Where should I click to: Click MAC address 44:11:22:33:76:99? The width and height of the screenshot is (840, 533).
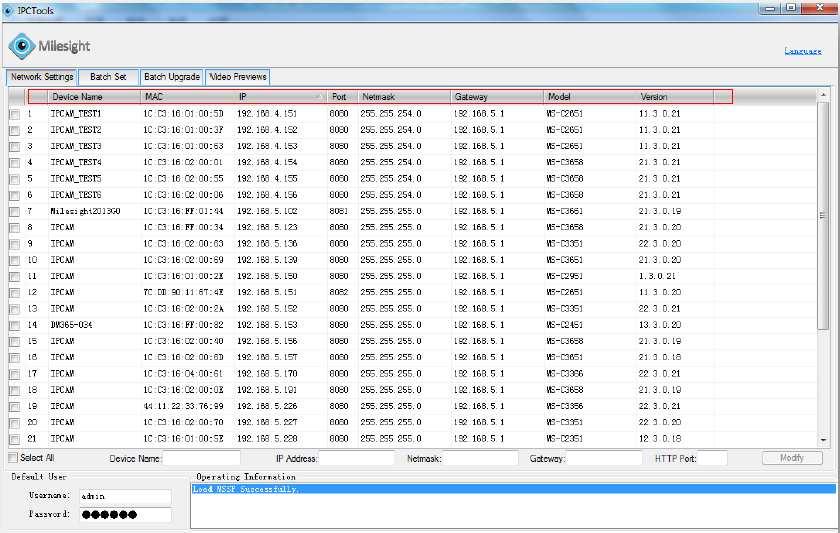183,406
